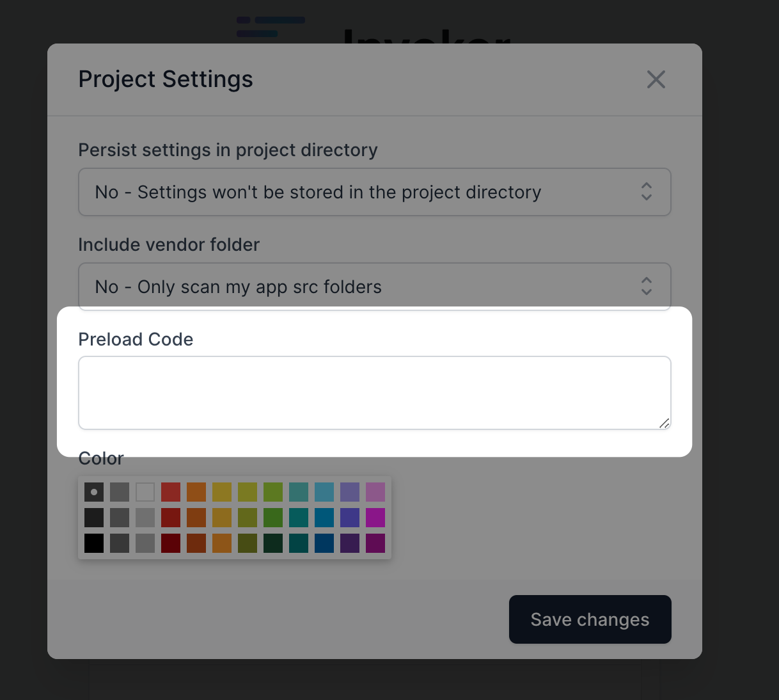The width and height of the screenshot is (779, 700).
Task: Close the Project Settings dialog
Action: click(x=656, y=79)
